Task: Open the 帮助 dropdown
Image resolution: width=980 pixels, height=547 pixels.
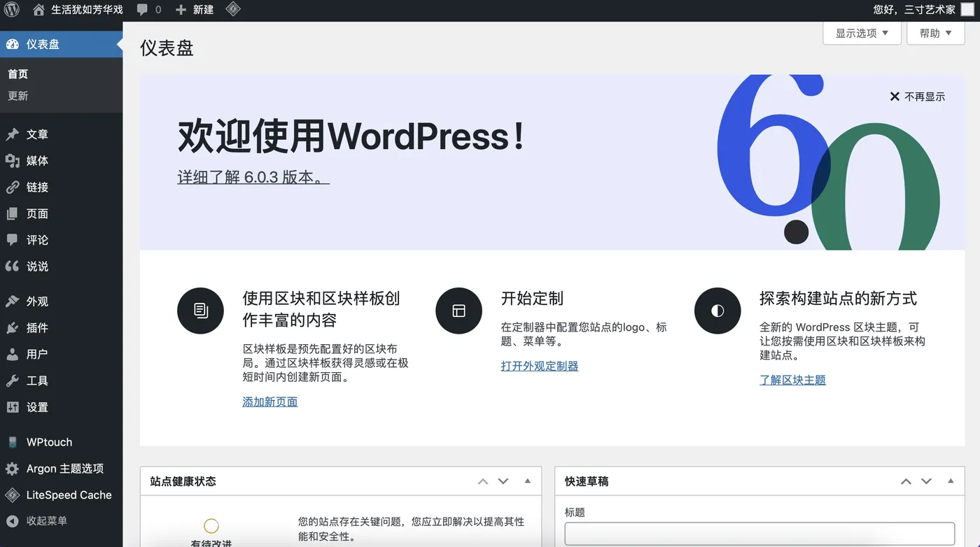Action: coord(935,33)
